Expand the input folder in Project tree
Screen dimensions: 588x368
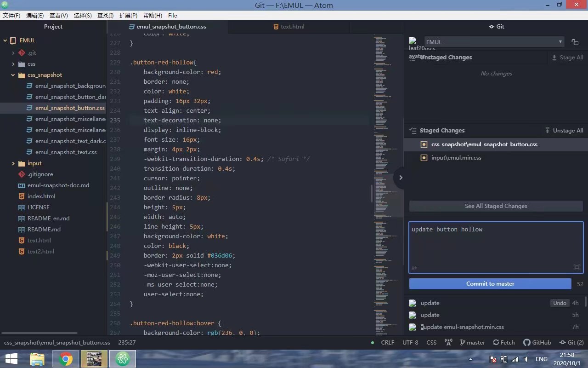(x=13, y=163)
